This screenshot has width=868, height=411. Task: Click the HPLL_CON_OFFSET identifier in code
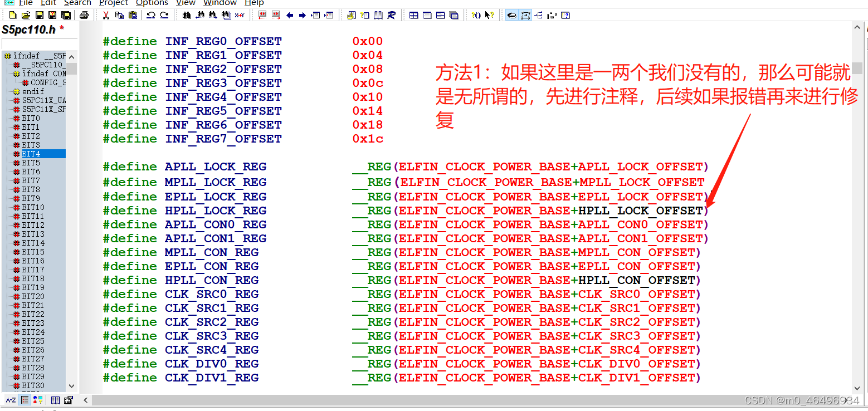point(637,280)
